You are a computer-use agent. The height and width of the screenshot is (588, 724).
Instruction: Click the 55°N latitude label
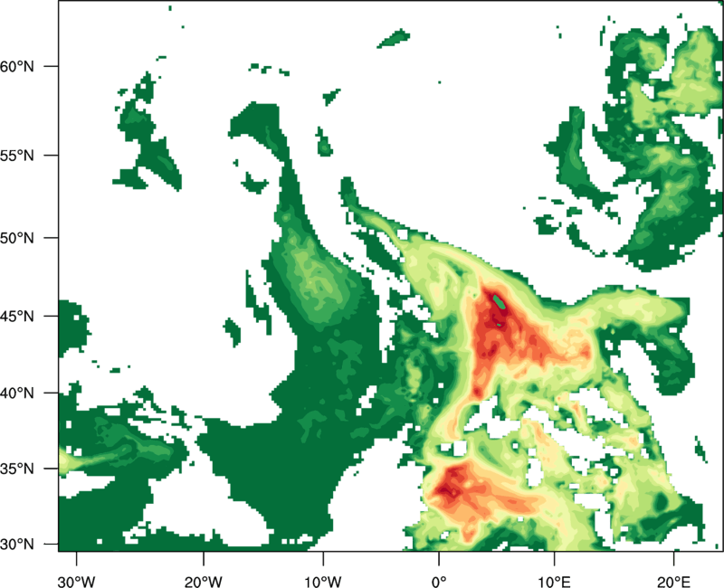(17, 156)
